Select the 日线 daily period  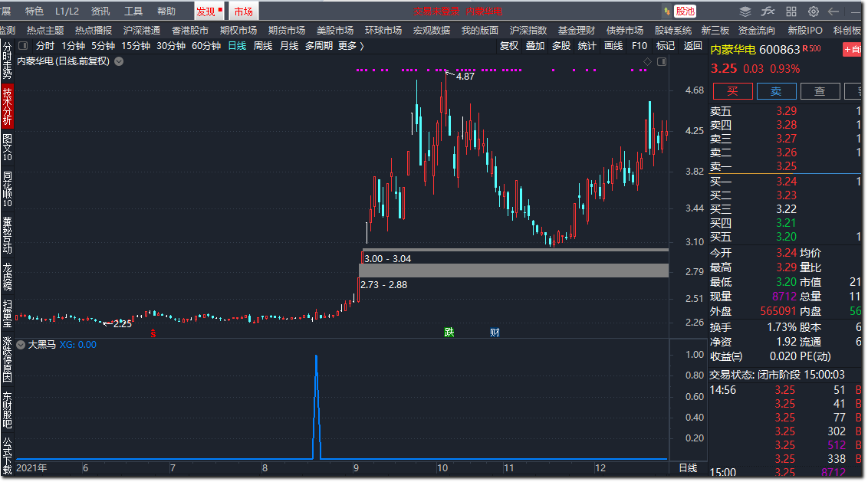[x=238, y=46]
